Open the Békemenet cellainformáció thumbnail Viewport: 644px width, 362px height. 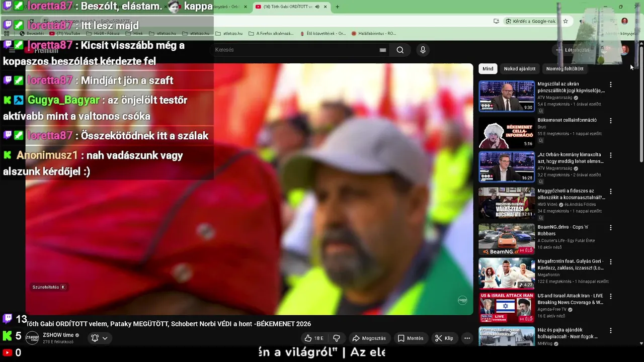coord(507,132)
